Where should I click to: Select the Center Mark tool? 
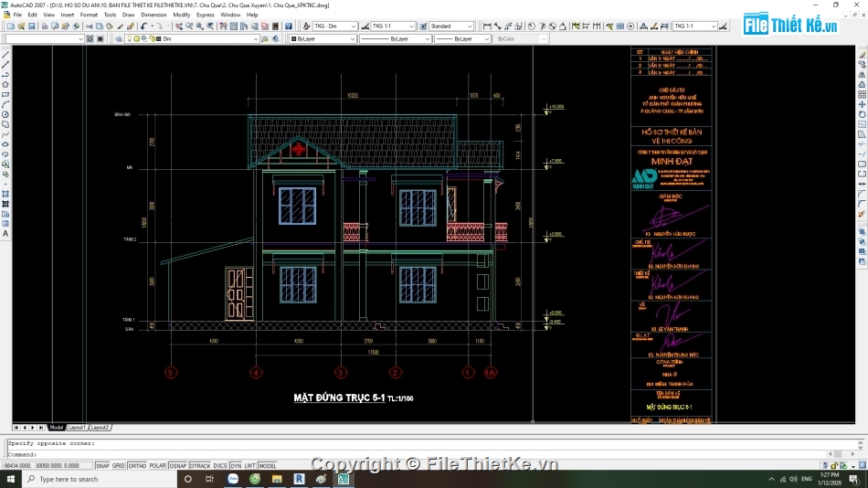click(630, 26)
